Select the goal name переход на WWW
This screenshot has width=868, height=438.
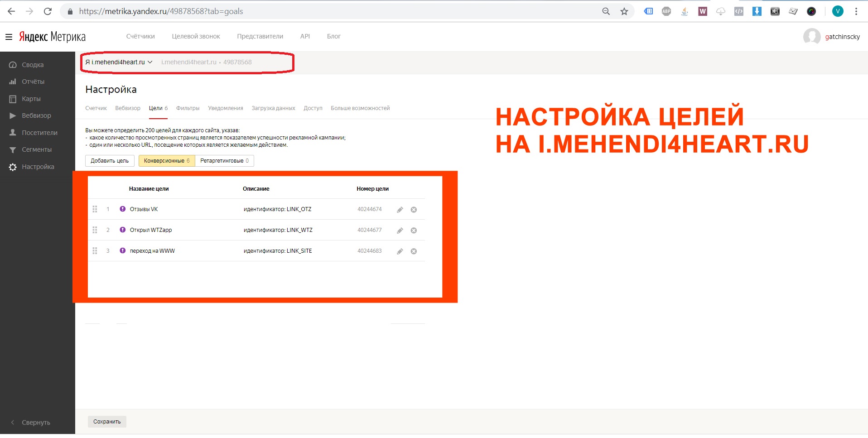(152, 251)
